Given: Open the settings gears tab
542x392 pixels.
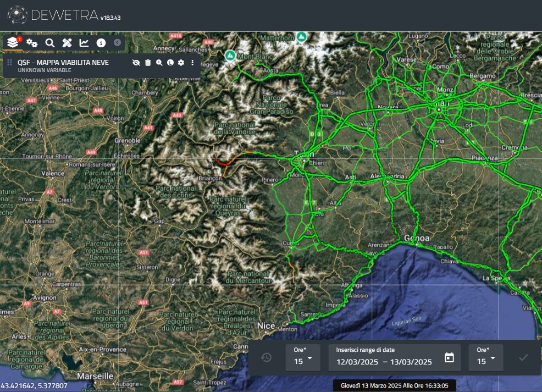Looking at the screenshot, I should [x=32, y=42].
